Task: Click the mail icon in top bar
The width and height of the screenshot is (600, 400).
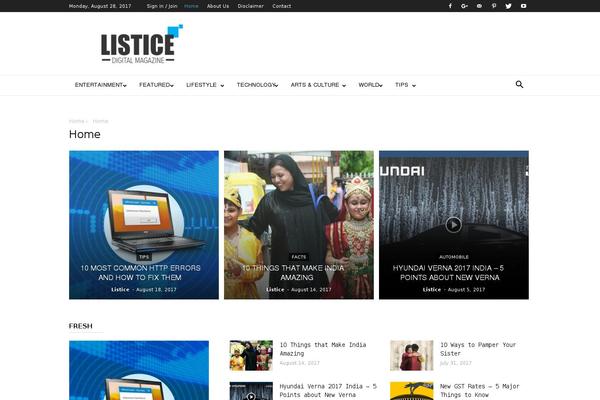Action: pos(479,6)
